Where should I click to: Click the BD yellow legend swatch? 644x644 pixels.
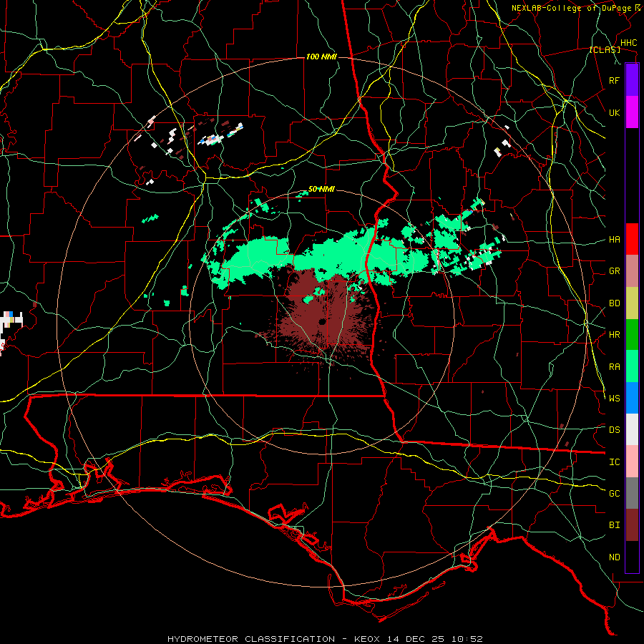pyautogui.click(x=632, y=303)
